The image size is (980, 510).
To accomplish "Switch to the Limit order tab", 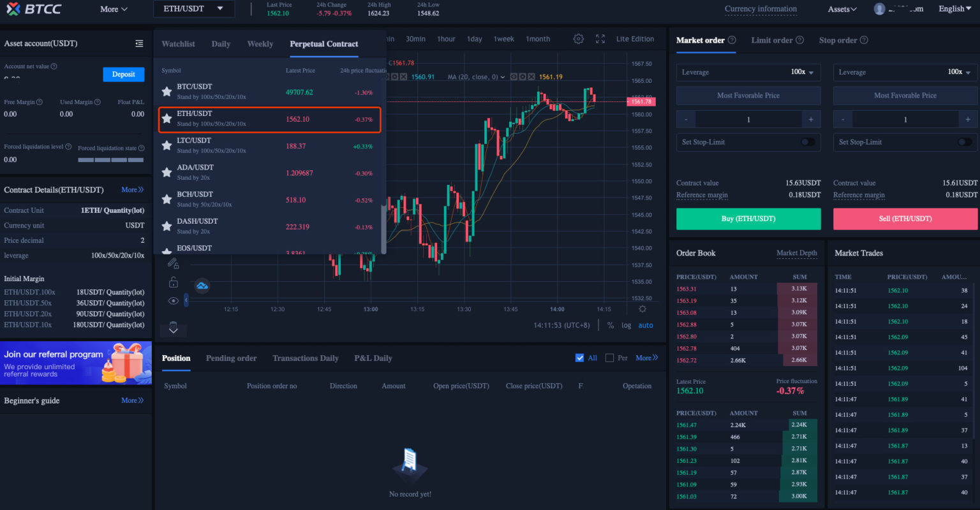I will (773, 40).
